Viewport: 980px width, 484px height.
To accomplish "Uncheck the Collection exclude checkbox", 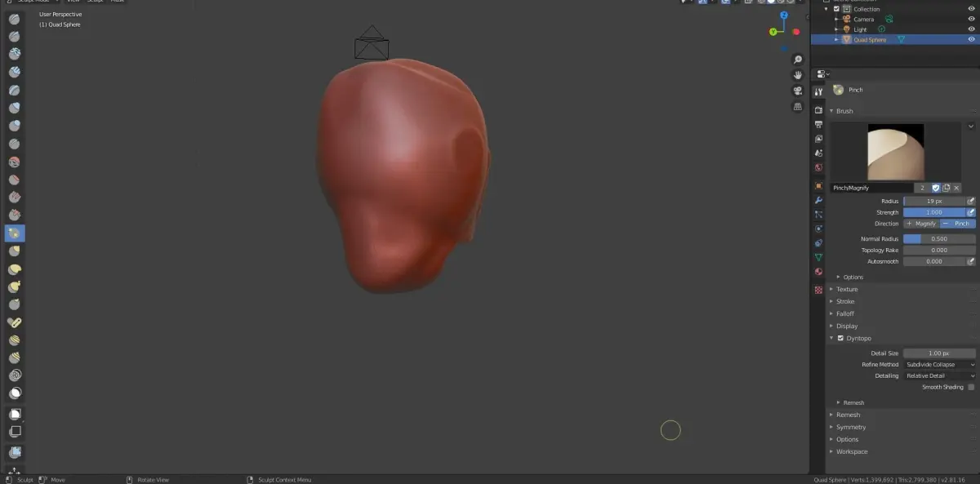I will pos(836,9).
